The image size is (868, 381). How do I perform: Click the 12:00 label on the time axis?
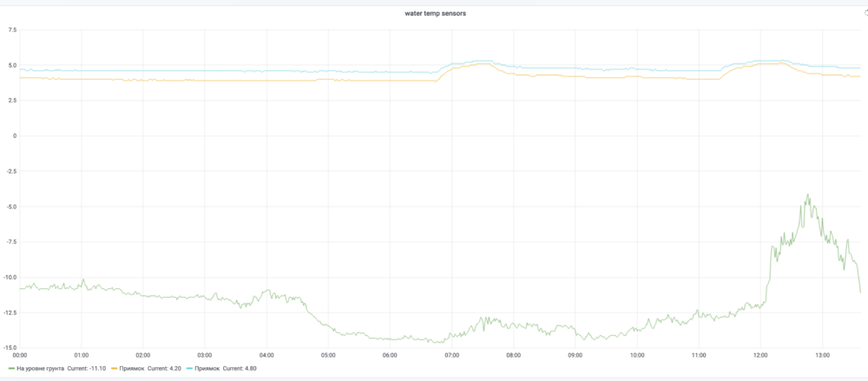(760, 355)
